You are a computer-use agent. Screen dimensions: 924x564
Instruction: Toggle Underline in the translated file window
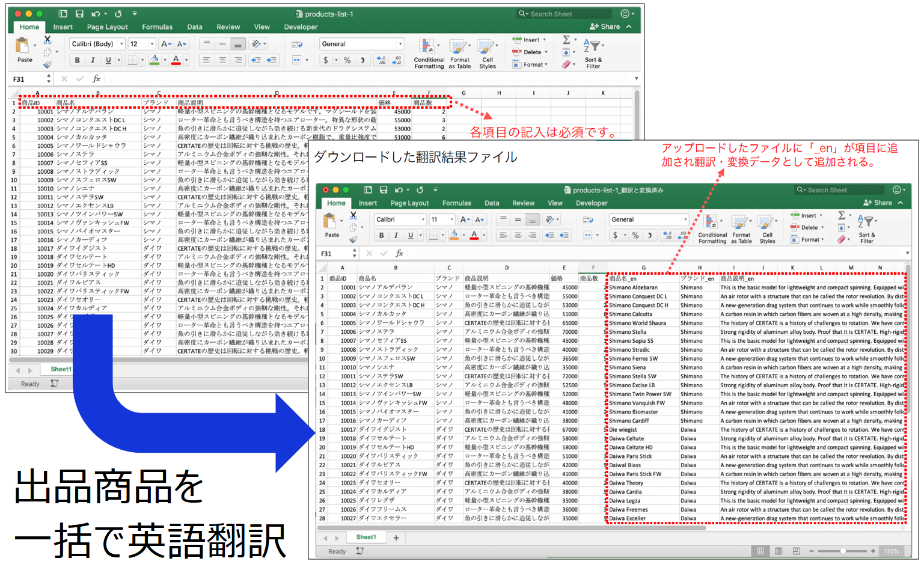click(x=411, y=235)
